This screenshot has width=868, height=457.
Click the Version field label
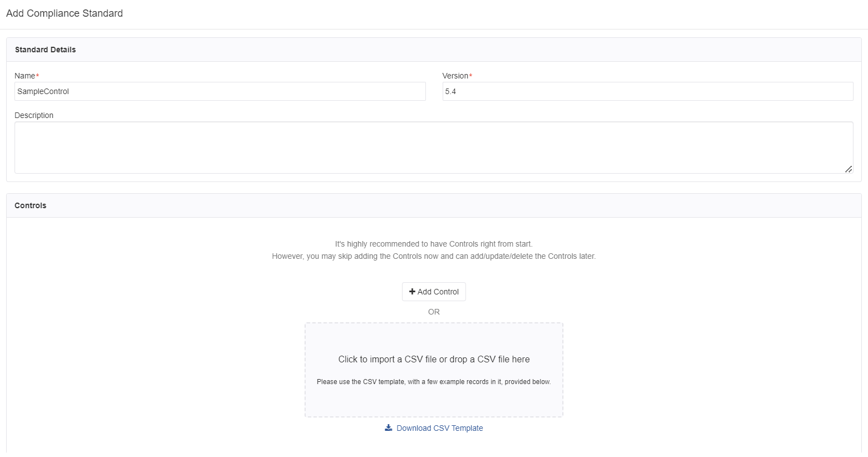coord(455,76)
